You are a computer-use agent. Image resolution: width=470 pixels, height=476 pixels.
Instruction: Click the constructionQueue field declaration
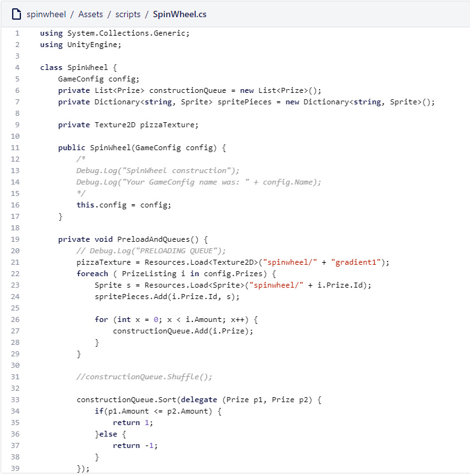[x=190, y=90]
